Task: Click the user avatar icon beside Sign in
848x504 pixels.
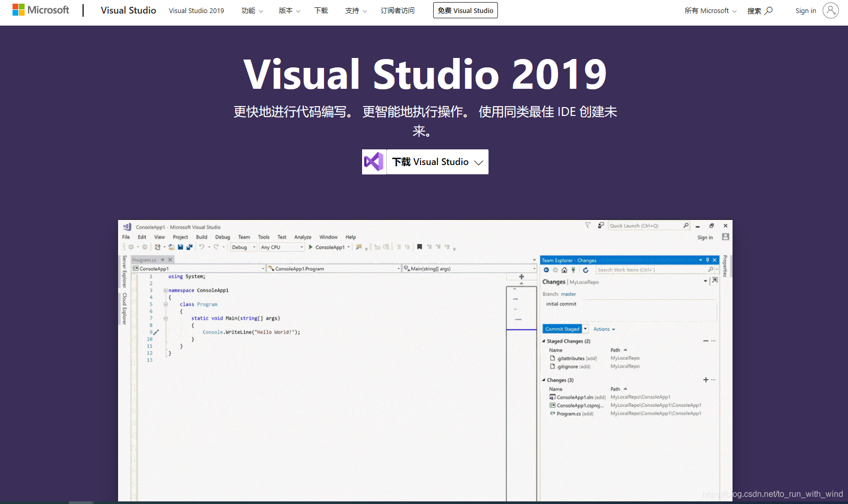Action: (830, 10)
